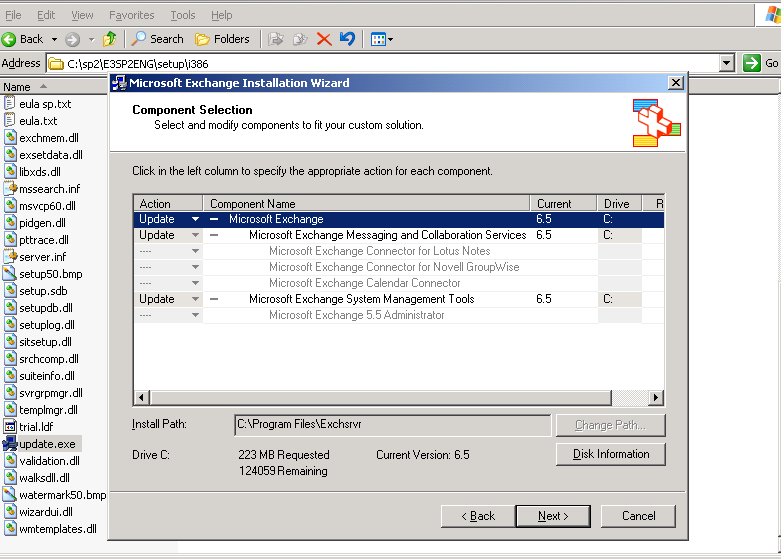Click the Component Name column header
Screen dimensions: 781x559
tap(367, 203)
